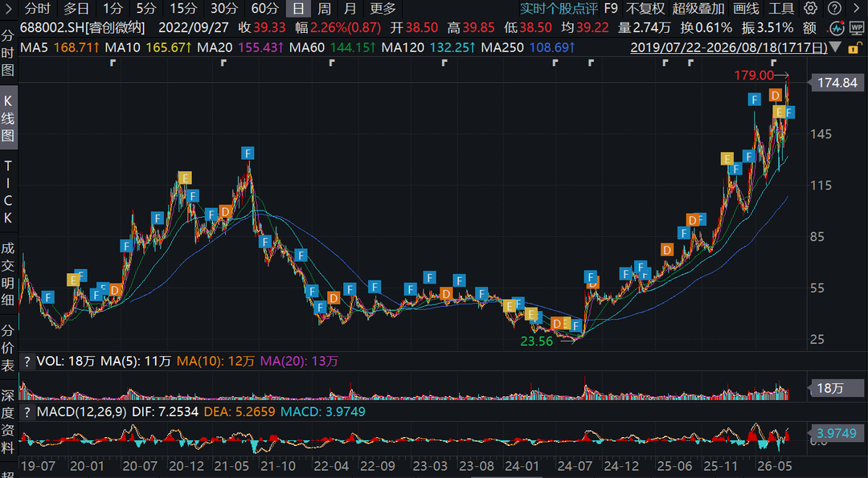Expand the 更多 more periods menu
This screenshot has width=868, height=478.
(383, 8)
